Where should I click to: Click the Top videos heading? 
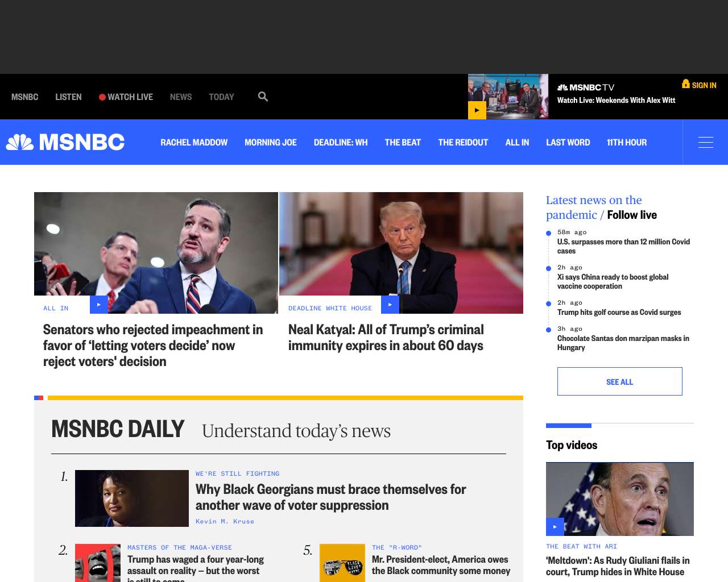(572, 445)
